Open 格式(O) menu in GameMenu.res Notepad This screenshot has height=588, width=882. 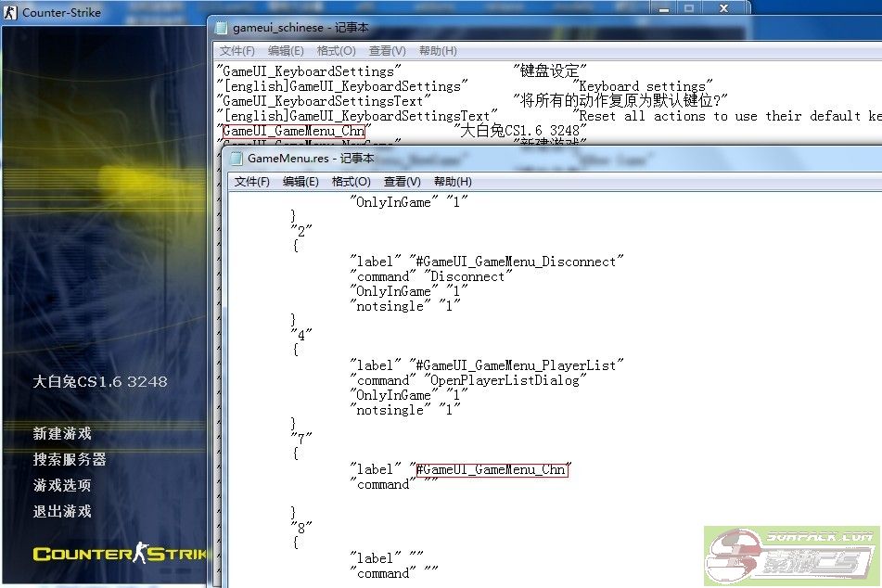click(x=351, y=182)
